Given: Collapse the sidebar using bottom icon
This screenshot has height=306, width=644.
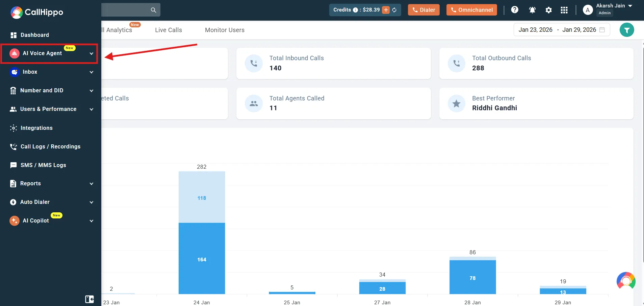Looking at the screenshot, I should pos(89,299).
